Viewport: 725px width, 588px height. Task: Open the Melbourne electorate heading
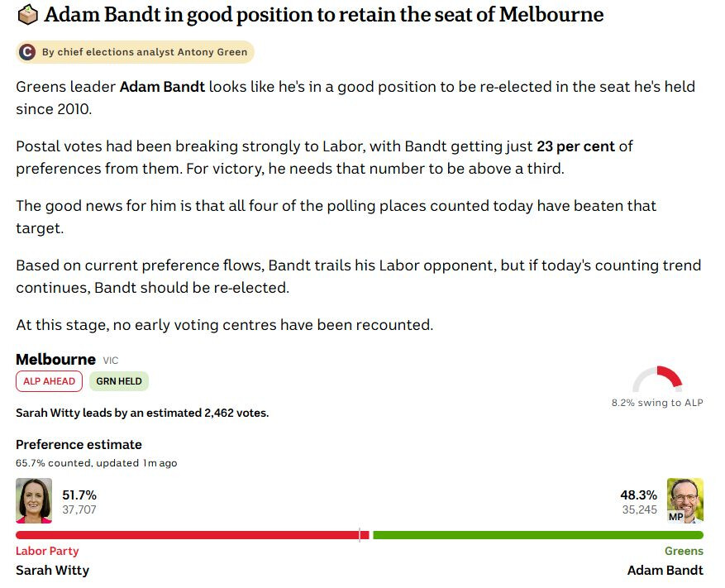pos(55,360)
